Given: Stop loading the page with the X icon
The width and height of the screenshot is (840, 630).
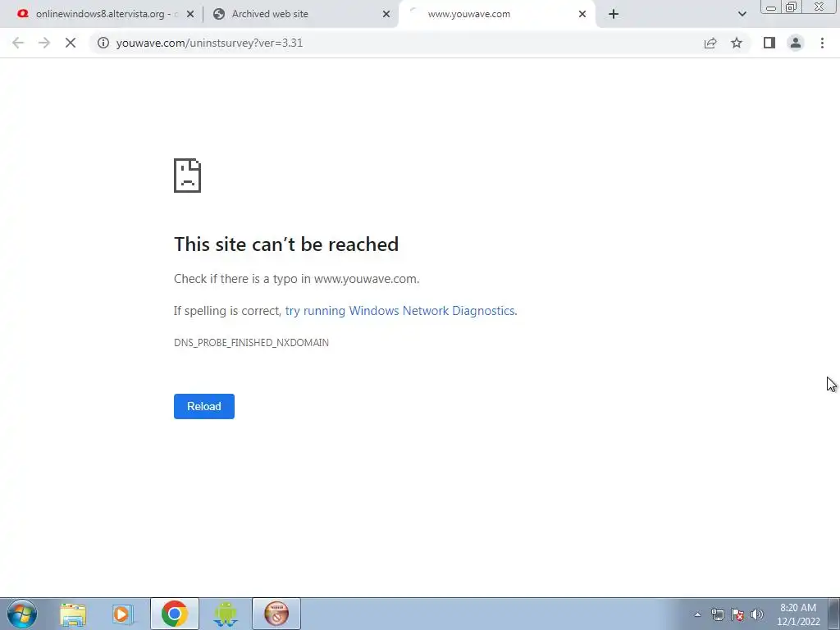Looking at the screenshot, I should (x=71, y=43).
